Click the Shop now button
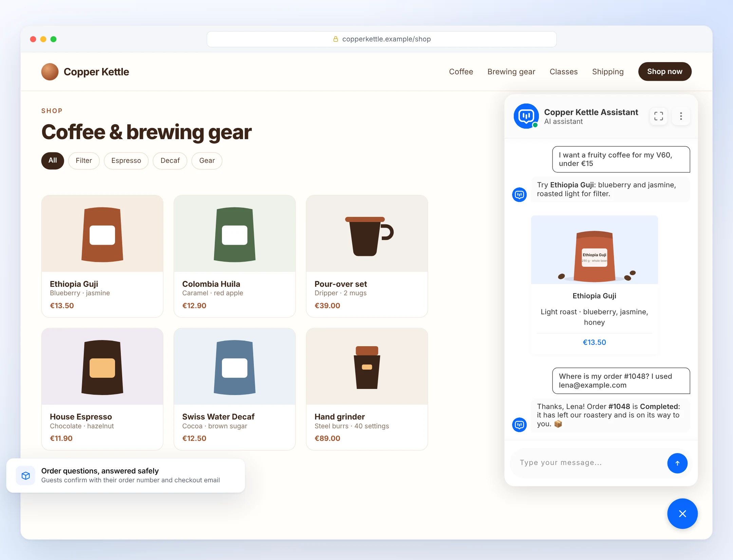733x560 pixels. pyautogui.click(x=664, y=72)
